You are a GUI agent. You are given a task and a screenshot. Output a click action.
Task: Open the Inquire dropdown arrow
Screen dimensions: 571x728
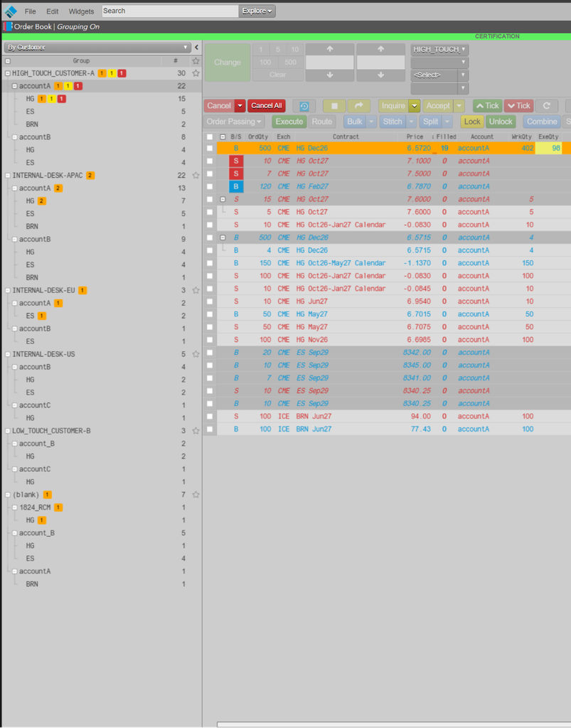point(414,106)
